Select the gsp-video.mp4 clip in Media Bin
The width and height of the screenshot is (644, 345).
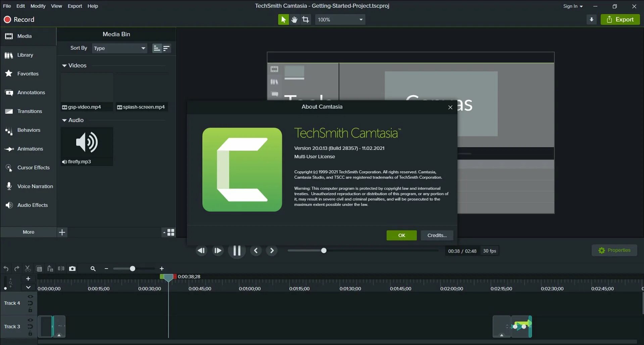click(x=87, y=92)
